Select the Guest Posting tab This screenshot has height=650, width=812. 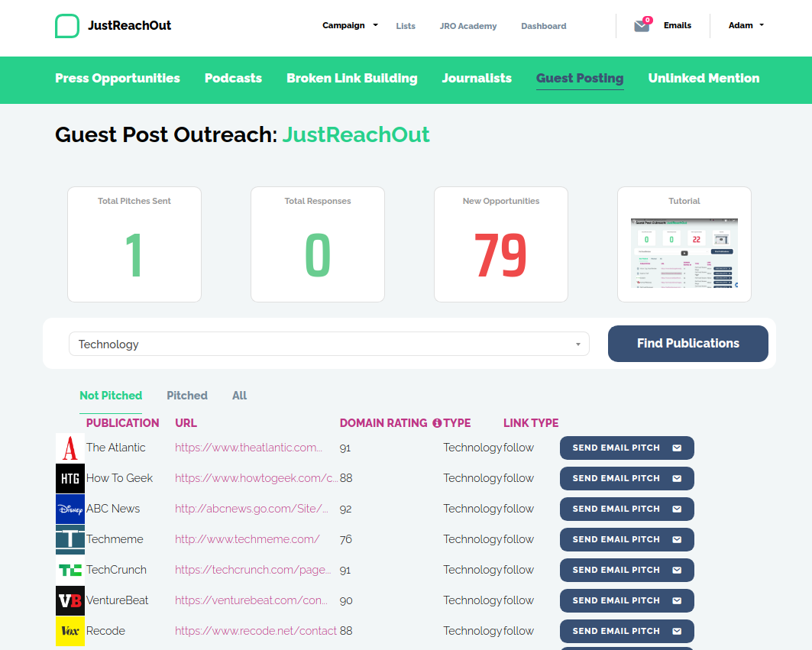(580, 78)
